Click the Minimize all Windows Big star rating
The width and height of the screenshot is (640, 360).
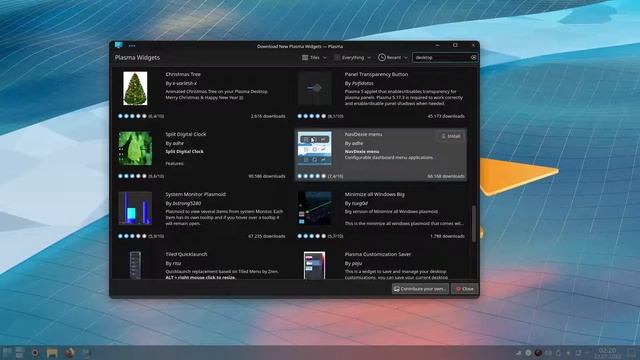311,236
